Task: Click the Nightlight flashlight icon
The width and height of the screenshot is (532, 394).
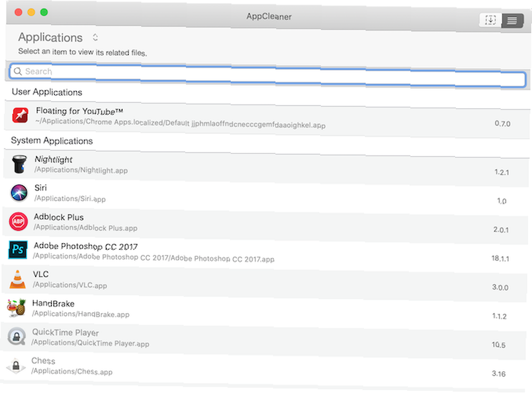Action: pos(19,165)
